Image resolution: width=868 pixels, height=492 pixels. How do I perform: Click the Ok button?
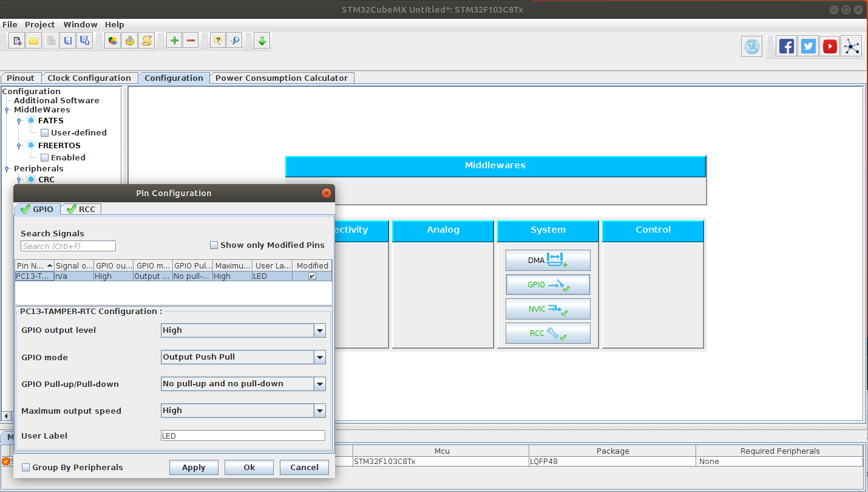(249, 467)
